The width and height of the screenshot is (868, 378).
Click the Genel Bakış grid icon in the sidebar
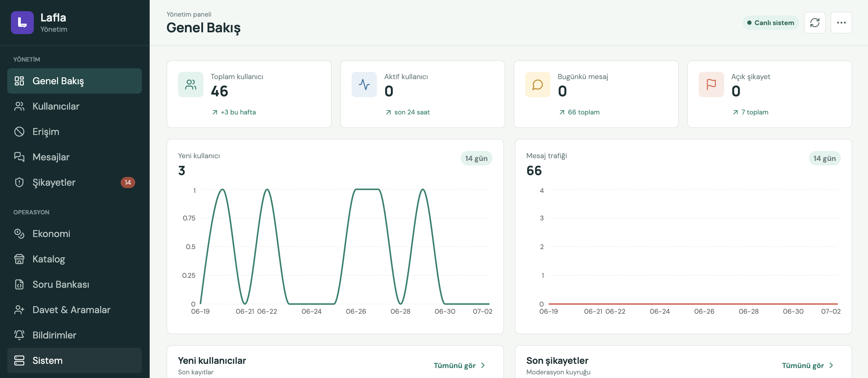(19, 81)
